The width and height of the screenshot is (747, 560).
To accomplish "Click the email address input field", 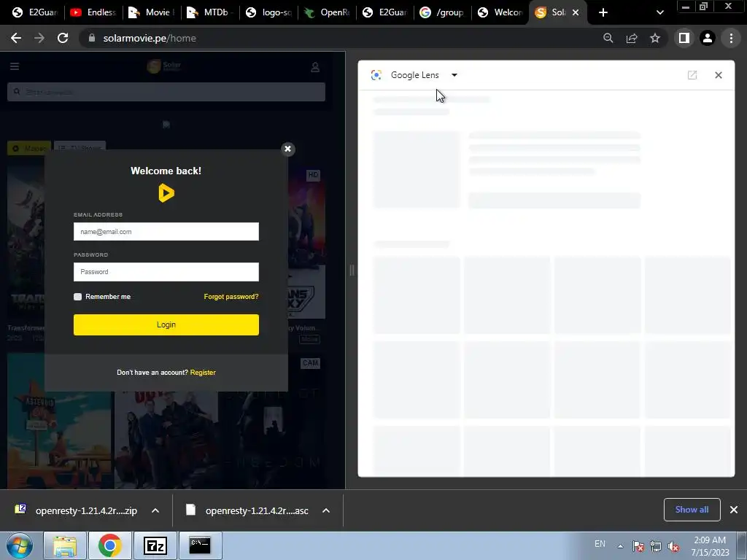I will click(166, 231).
